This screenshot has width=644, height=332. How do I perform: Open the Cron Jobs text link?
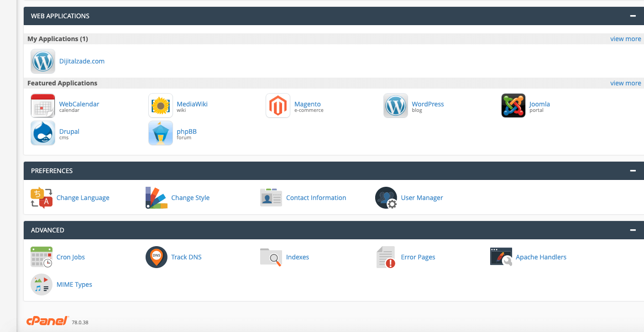[x=71, y=257]
